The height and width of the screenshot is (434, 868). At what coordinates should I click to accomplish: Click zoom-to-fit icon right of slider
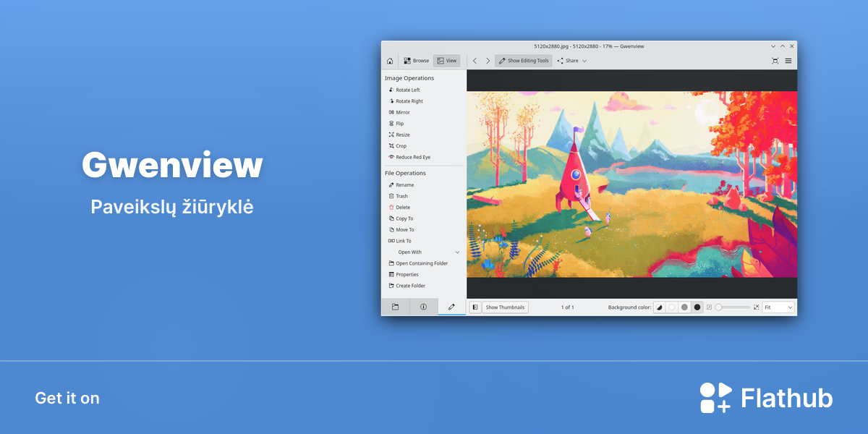coord(757,307)
